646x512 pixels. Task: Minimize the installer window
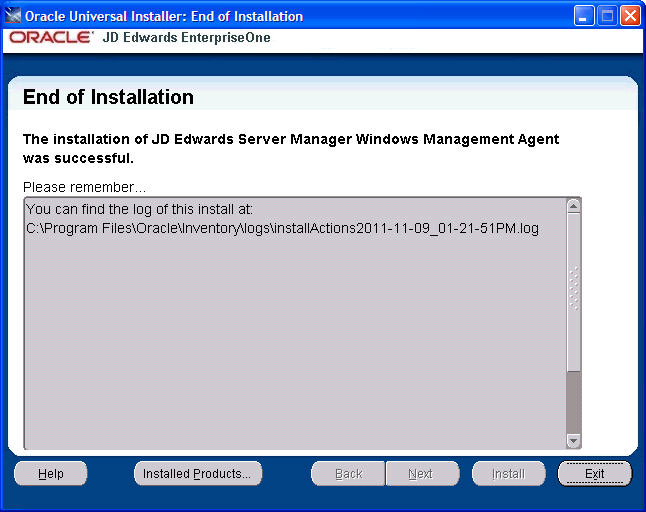click(x=585, y=16)
